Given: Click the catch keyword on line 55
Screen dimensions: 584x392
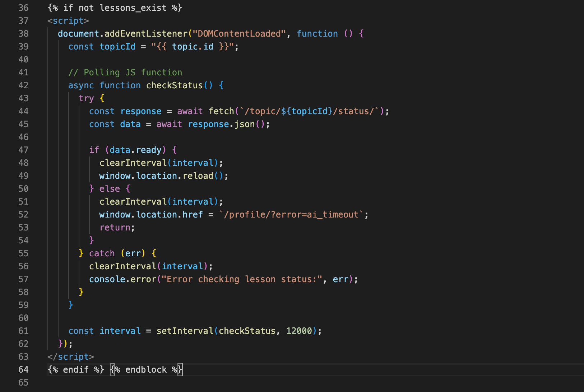Looking at the screenshot, I should point(102,253).
